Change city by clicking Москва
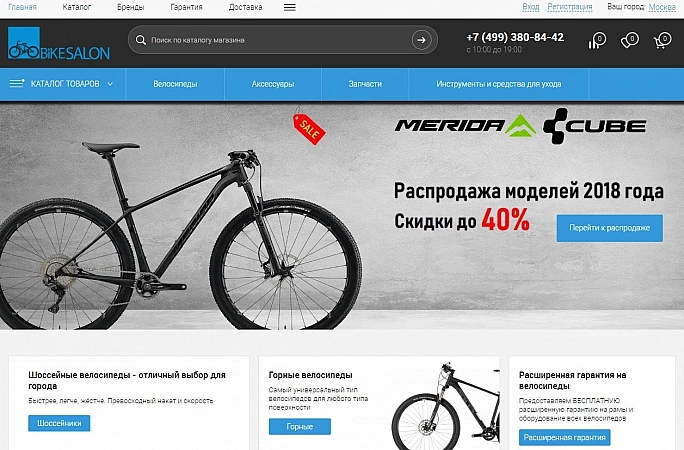Image resolution: width=684 pixels, height=450 pixels. coord(662,7)
